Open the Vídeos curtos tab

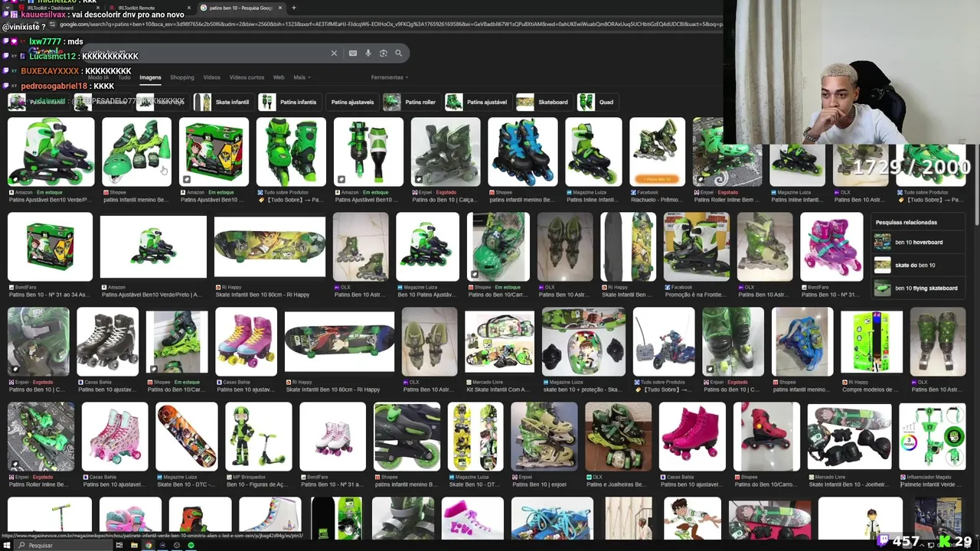pos(247,77)
